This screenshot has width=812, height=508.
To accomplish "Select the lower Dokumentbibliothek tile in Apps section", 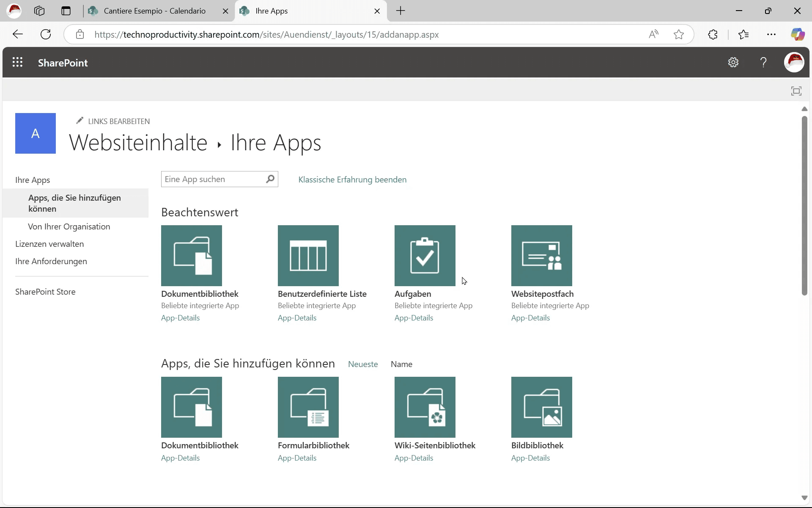I will pos(192,407).
